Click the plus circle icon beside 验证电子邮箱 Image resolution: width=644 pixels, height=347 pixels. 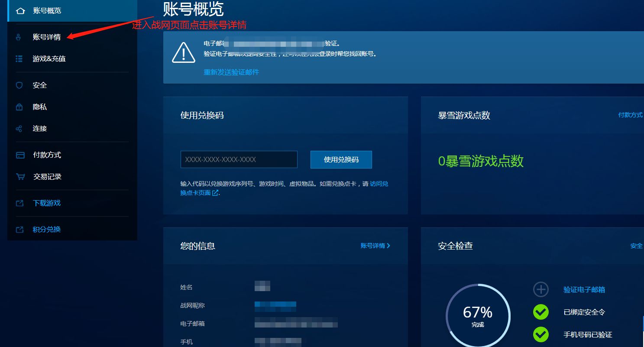point(541,289)
